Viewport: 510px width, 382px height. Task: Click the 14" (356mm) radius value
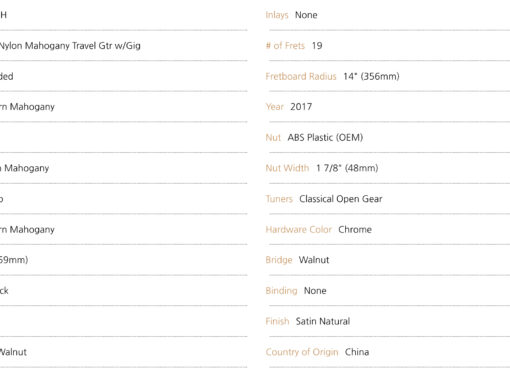point(371,76)
